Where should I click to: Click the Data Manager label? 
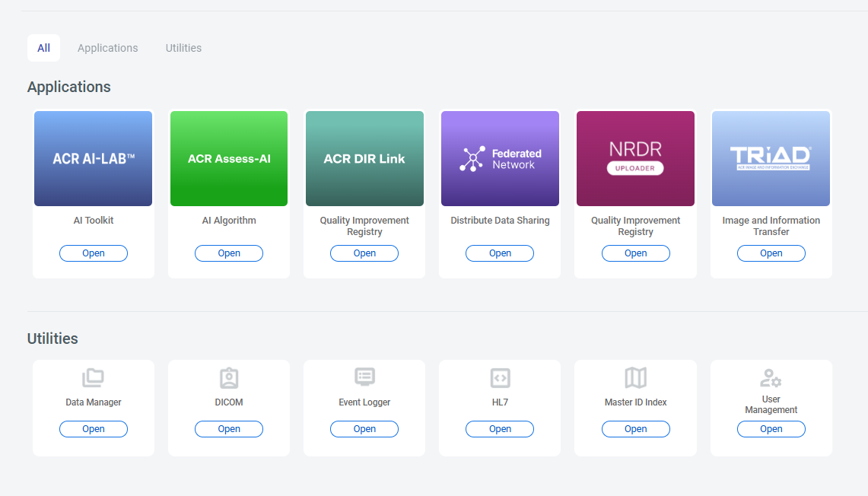click(x=94, y=402)
